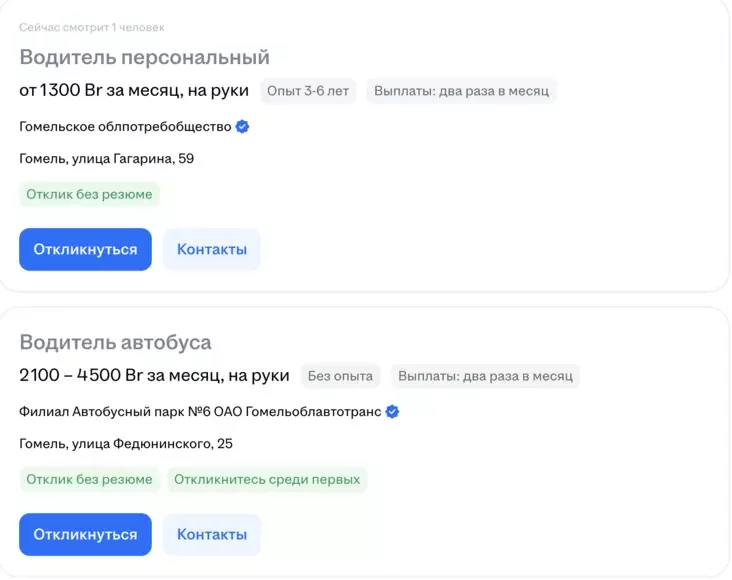Open employer Филиал Автобусный парк №6

tap(199, 412)
